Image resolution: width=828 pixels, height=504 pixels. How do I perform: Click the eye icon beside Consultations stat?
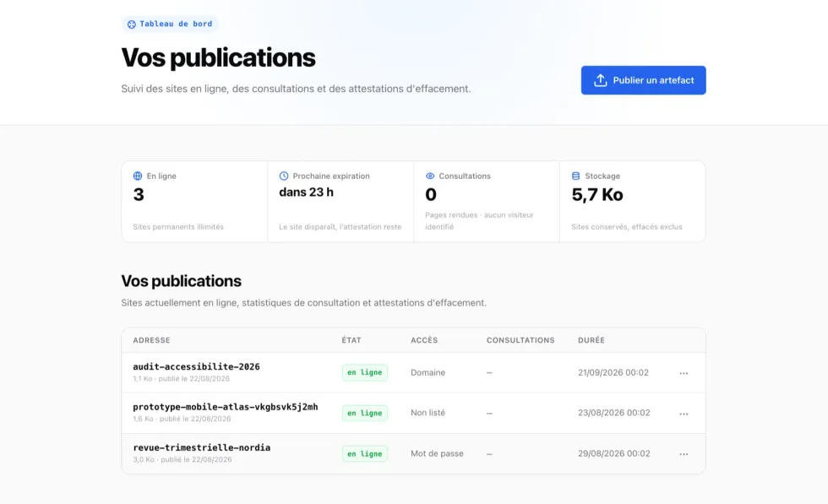pos(430,176)
